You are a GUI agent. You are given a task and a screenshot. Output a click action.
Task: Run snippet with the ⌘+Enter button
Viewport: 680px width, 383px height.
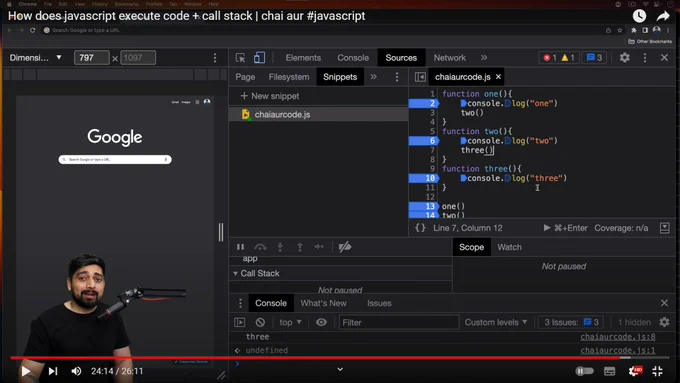pos(565,228)
